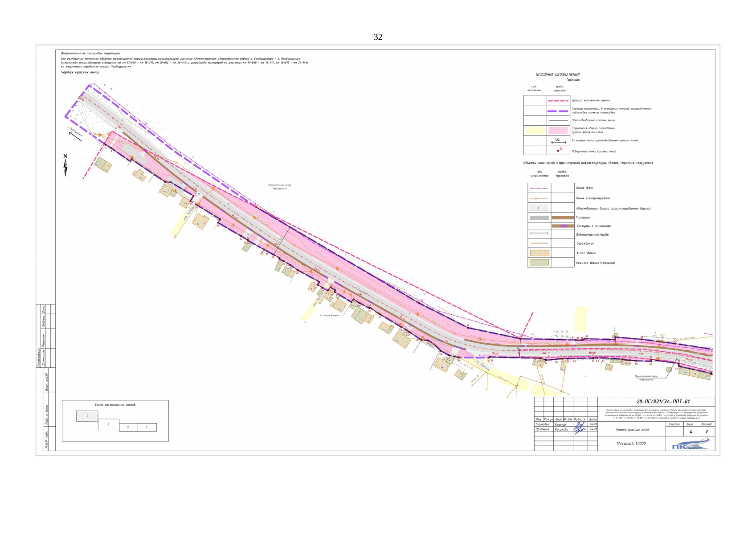Click the brown proposed sidewalk swatch in legend
Screen dimensions: 756x535
pos(563,218)
